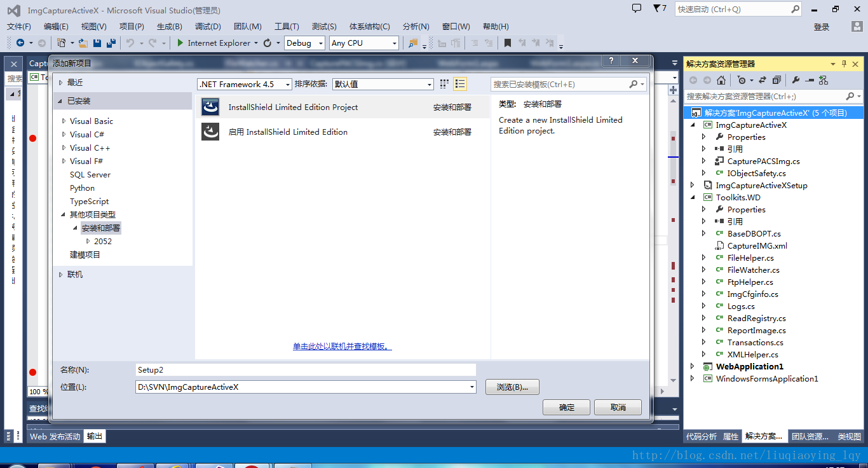This screenshot has height=468, width=868.
Task: Click the Save All icon in the main toolbar
Action: point(111,43)
